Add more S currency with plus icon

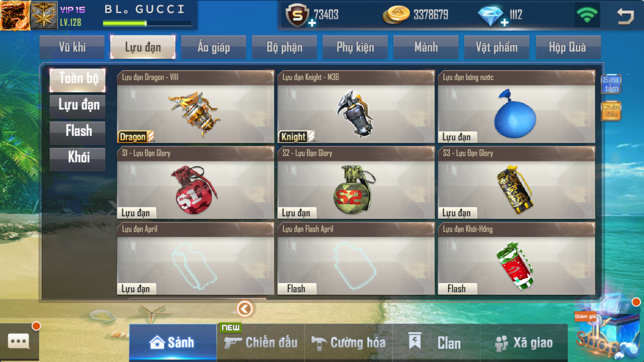tap(312, 23)
